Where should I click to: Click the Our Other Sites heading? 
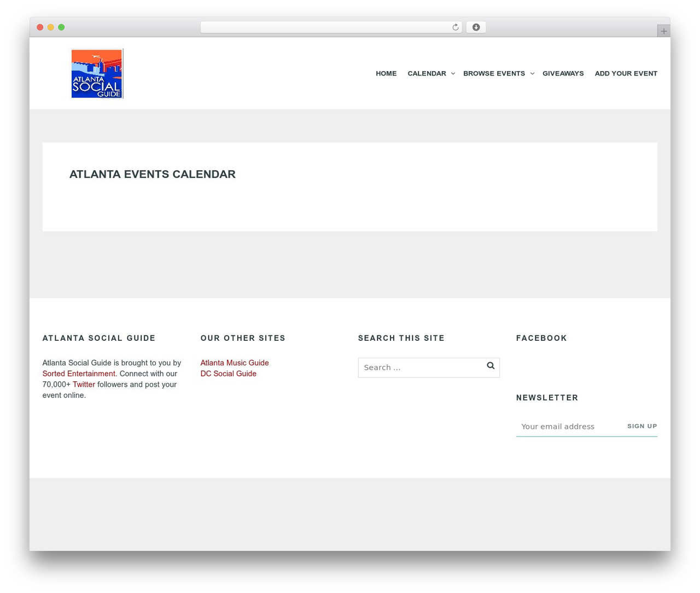(243, 338)
